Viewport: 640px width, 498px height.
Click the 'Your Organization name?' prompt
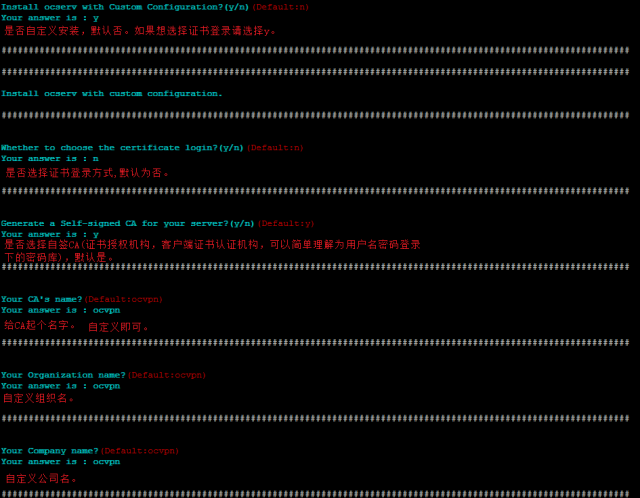(x=63, y=375)
